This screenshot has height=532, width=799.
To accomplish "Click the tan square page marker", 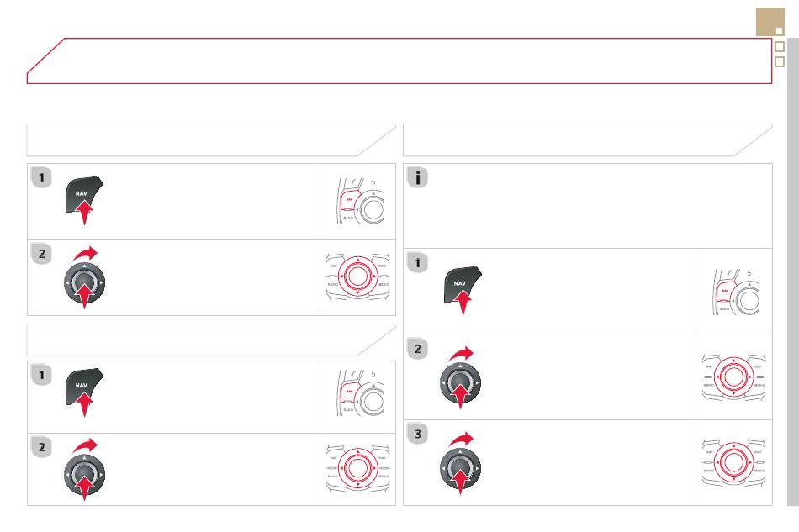I will tap(770, 22).
